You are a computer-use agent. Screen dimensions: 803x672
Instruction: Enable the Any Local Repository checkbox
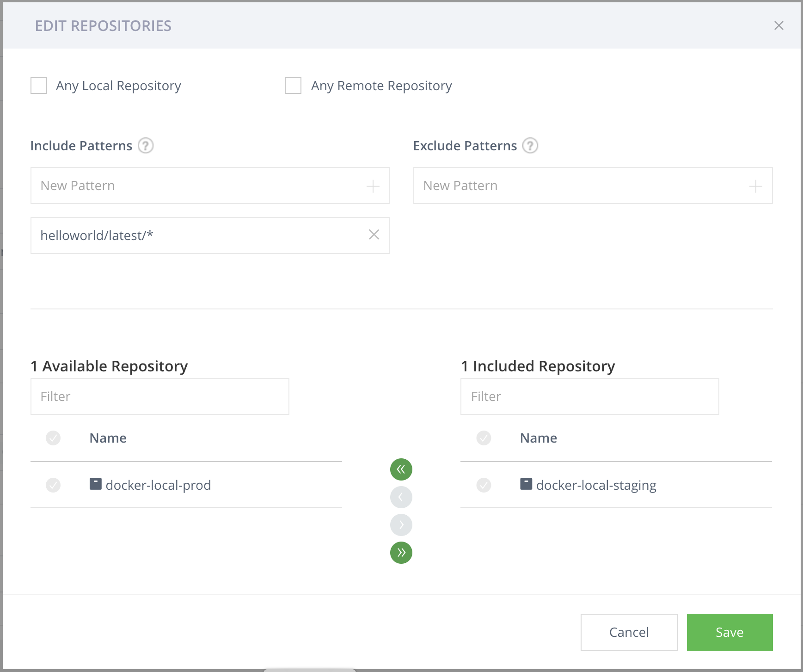tap(38, 85)
